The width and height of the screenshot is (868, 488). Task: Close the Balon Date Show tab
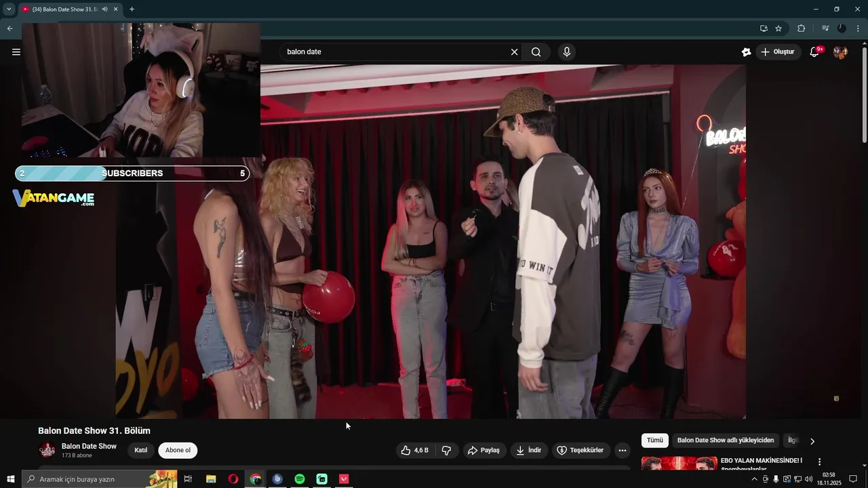click(116, 9)
